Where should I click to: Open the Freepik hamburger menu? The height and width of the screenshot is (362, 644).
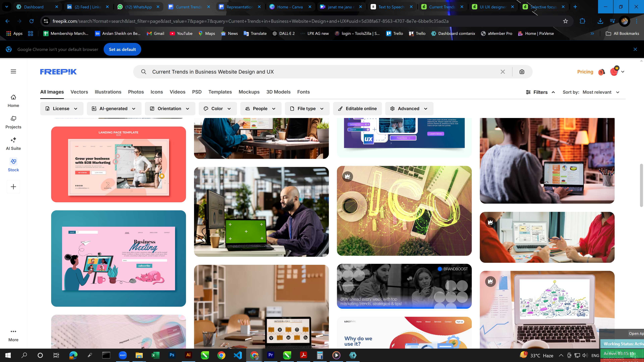coord(13,71)
